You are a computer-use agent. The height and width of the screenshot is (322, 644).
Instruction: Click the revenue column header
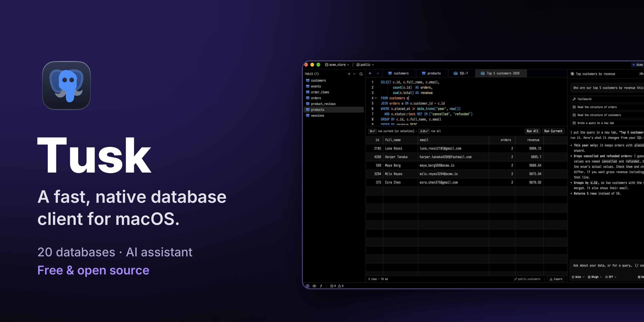529,140
